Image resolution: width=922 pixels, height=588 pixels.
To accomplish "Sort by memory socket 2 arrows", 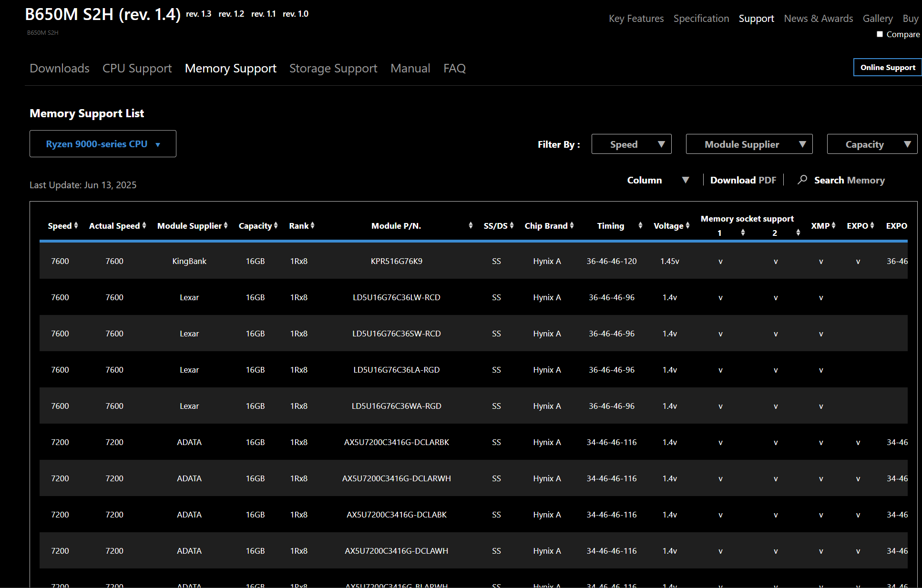I will (798, 233).
